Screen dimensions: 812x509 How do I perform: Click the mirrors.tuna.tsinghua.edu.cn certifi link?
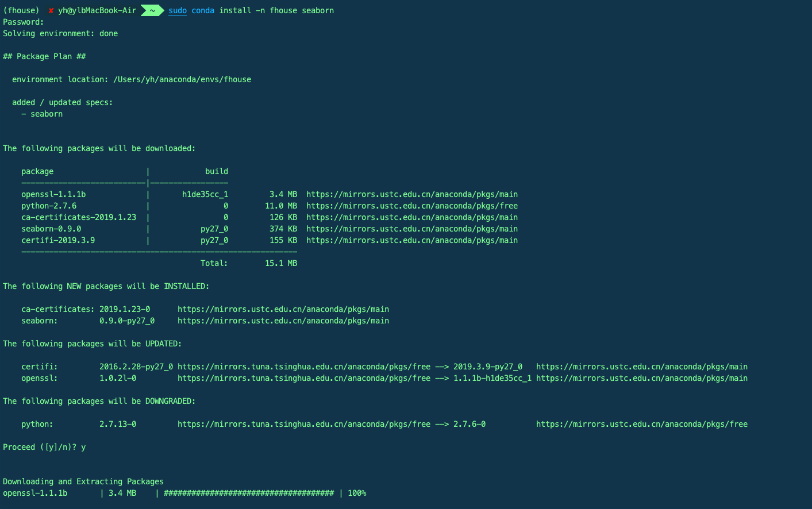pos(304,367)
